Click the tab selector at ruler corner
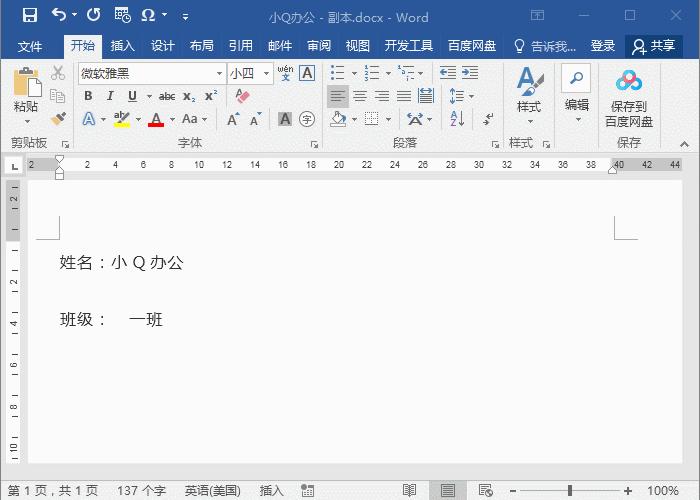 15,166
